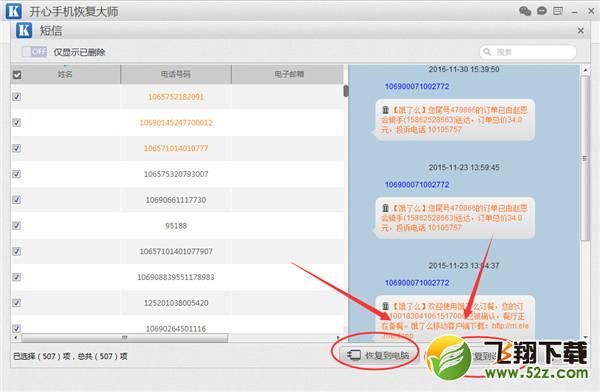
Task: Click sender 106900071002772 under 13:59:45 message
Action: 417,185
